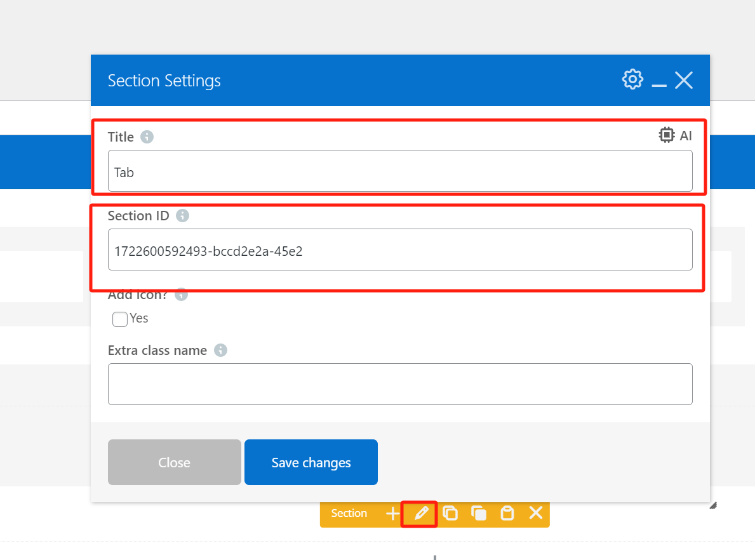Image resolution: width=755 pixels, height=560 pixels.
Task: Click inside the Title text field showing Tab
Action: coord(400,171)
